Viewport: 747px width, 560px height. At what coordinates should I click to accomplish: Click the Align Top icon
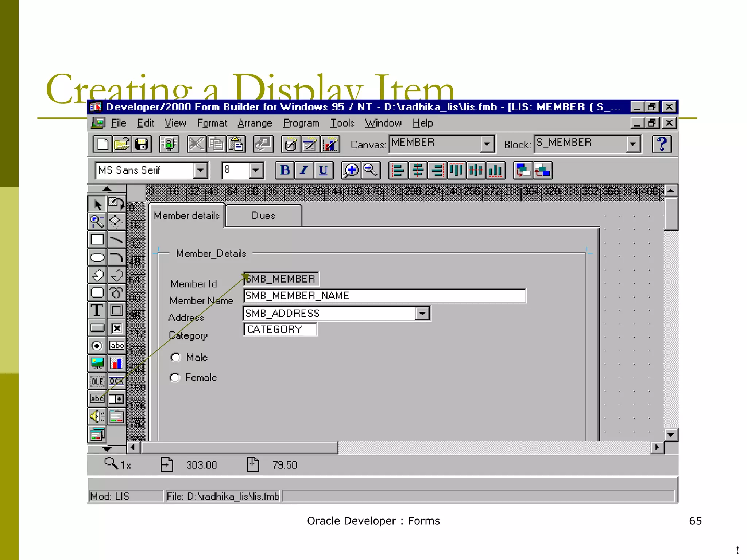pos(456,170)
